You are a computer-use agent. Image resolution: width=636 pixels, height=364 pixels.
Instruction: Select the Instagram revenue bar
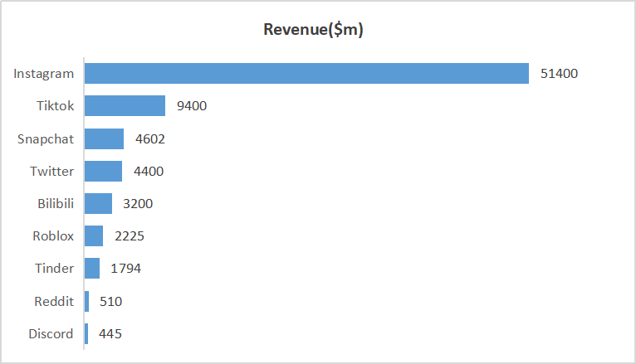coord(306,73)
